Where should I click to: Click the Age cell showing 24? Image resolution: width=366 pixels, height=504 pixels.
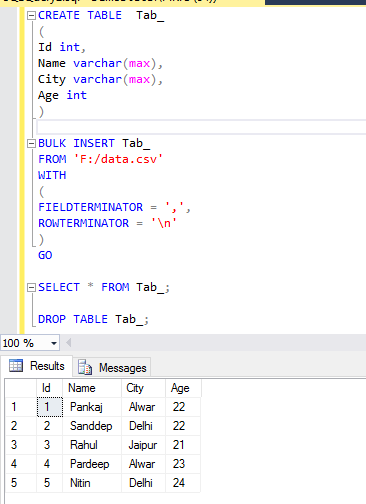point(183,483)
